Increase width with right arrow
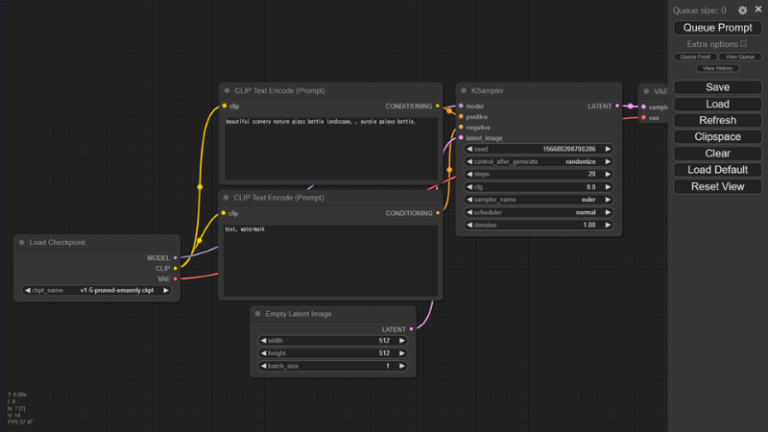 click(402, 341)
